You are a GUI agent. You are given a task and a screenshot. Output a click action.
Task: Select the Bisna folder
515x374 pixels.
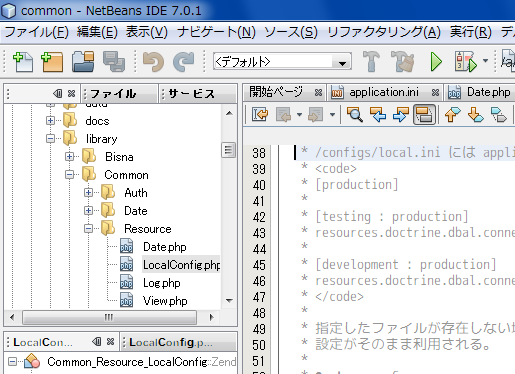pos(119,157)
